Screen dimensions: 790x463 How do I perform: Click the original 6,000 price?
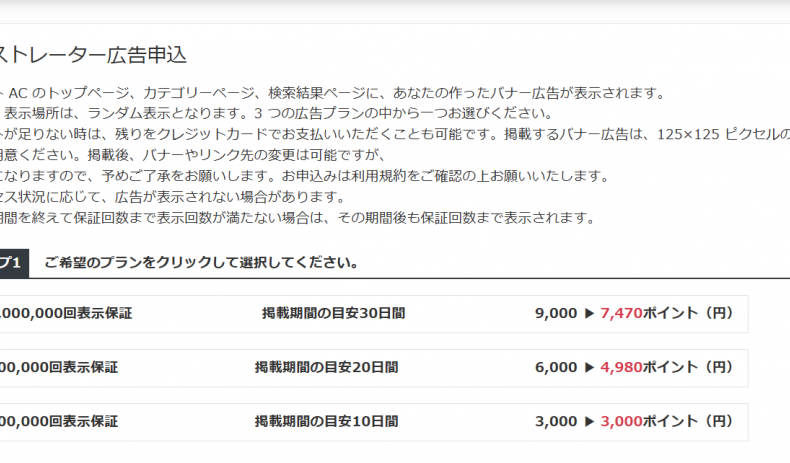(556, 367)
